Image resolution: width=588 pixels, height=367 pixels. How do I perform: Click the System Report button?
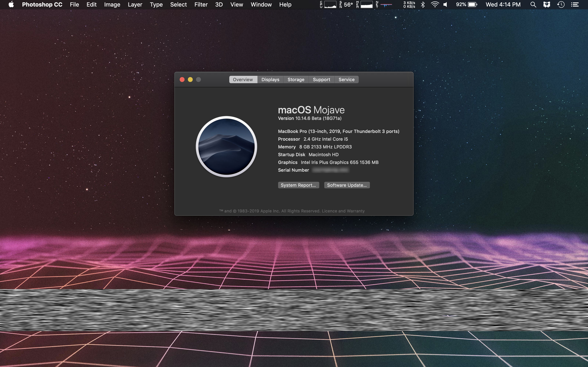pyautogui.click(x=298, y=185)
